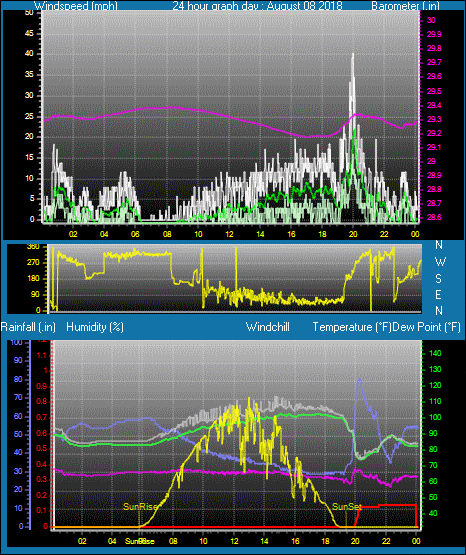
Task: Click humidity axis value 30
Action: (x=18, y=471)
